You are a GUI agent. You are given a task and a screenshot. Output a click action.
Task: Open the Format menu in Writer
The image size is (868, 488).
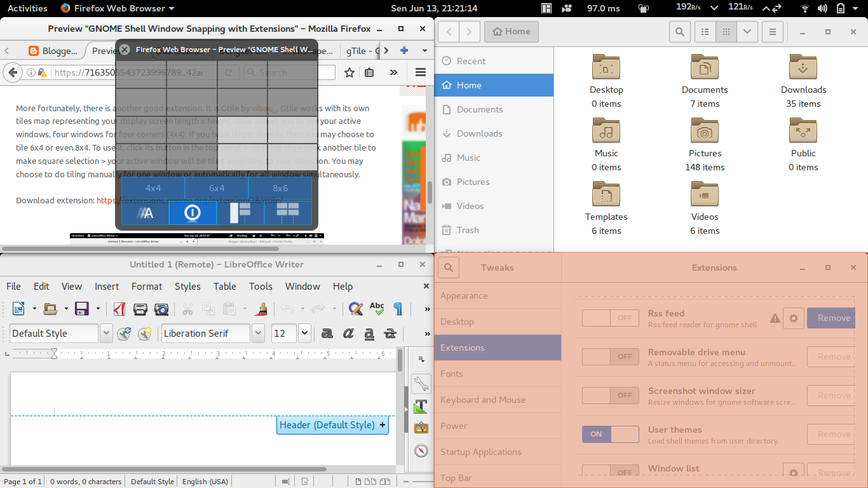click(147, 287)
